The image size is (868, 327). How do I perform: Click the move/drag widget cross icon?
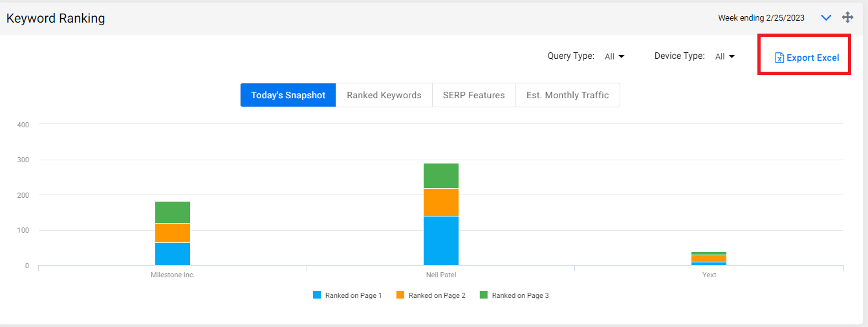point(847,17)
